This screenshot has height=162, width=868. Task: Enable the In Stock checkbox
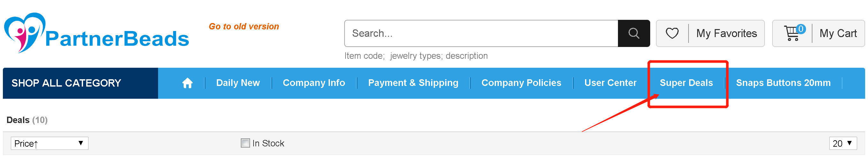click(245, 143)
